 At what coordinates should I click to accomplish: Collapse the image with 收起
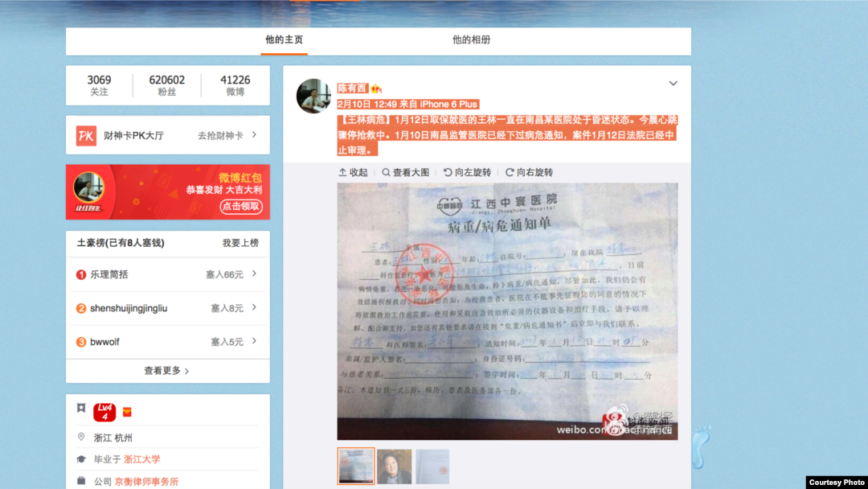(353, 173)
